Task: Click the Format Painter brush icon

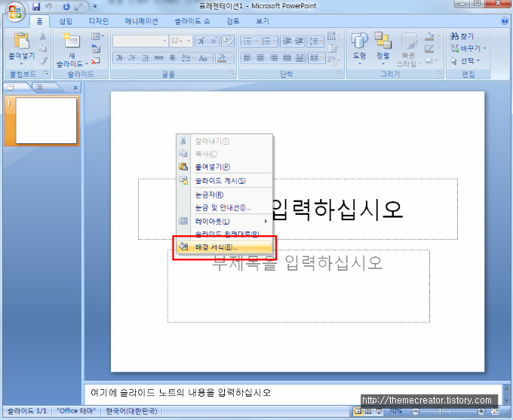Action: pyautogui.click(x=42, y=61)
